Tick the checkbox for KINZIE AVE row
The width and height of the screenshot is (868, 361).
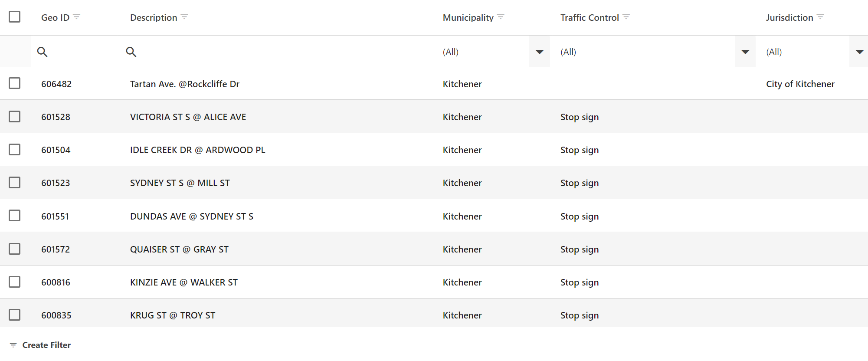click(15, 282)
